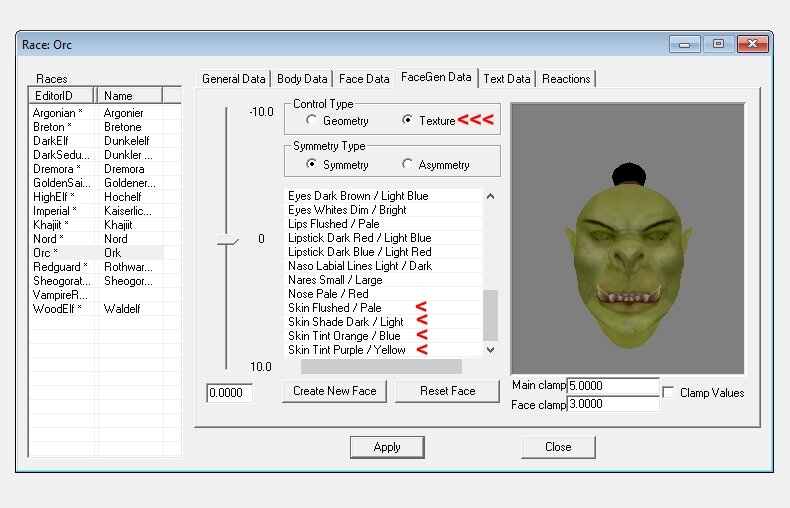Minimize the Race: Orc window

pos(684,44)
